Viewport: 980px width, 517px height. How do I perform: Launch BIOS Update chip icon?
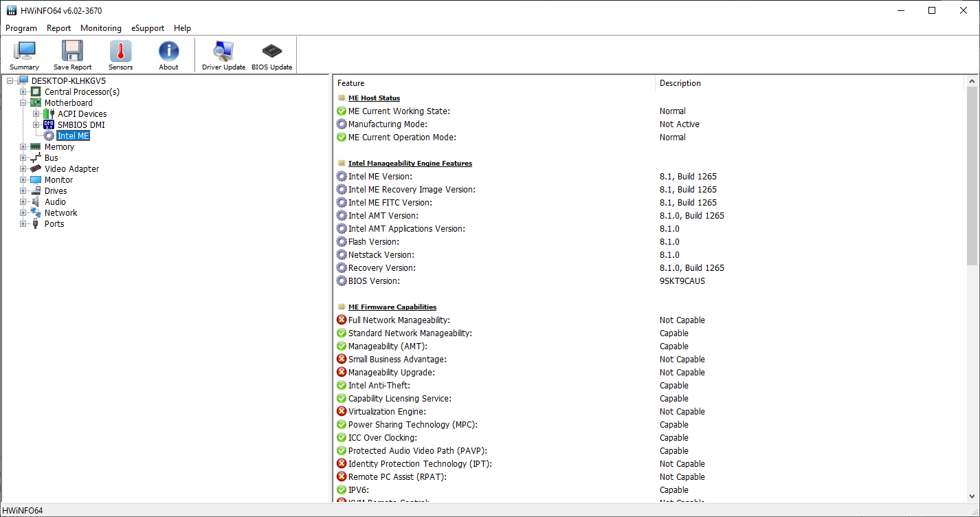click(x=271, y=51)
